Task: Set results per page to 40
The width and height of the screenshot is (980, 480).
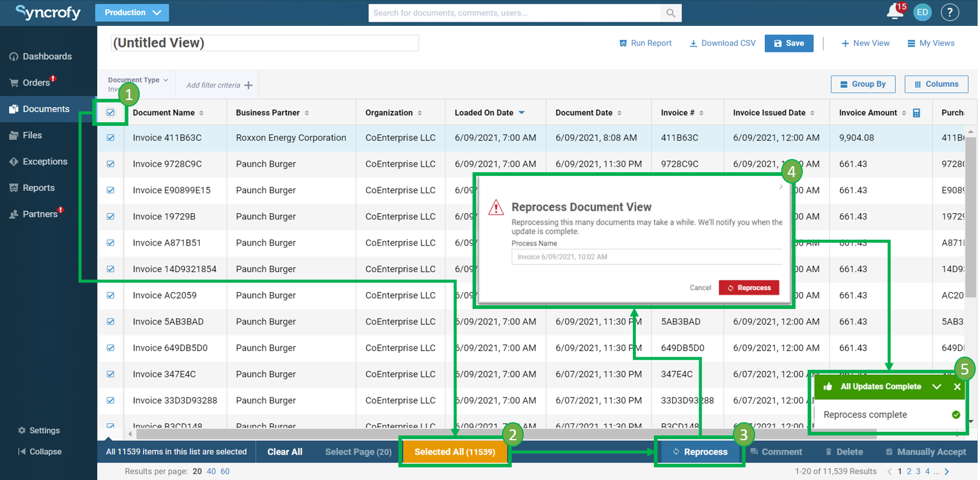Action: pyautogui.click(x=211, y=472)
